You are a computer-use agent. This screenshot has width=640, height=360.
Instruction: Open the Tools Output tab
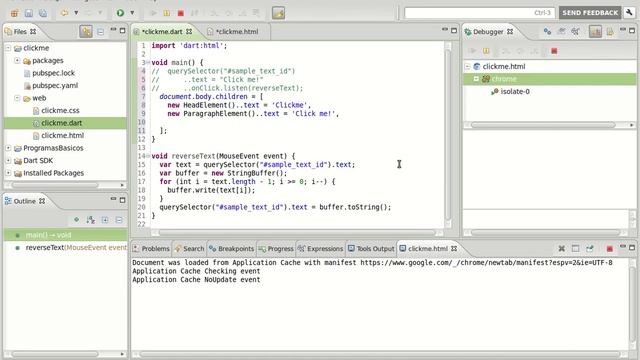tap(371, 249)
